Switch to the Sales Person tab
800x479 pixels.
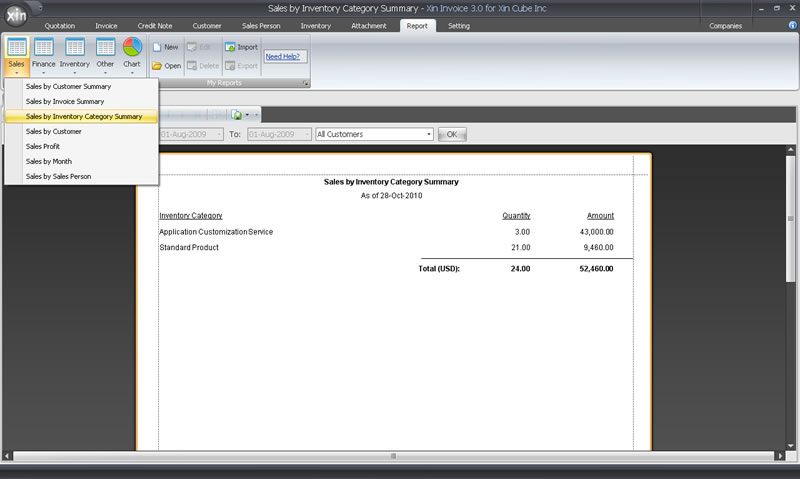pyautogui.click(x=261, y=26)
